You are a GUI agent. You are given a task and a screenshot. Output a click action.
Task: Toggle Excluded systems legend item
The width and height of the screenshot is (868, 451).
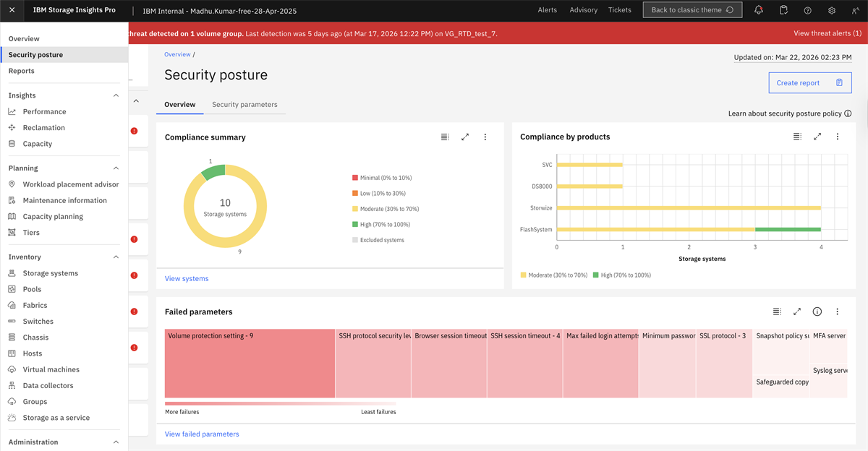pos(378,240)
